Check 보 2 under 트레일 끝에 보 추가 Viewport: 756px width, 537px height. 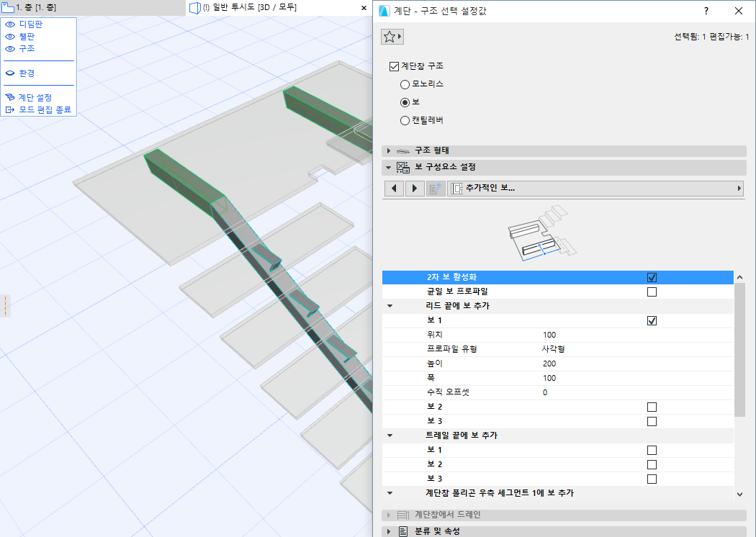pos(652,465)
